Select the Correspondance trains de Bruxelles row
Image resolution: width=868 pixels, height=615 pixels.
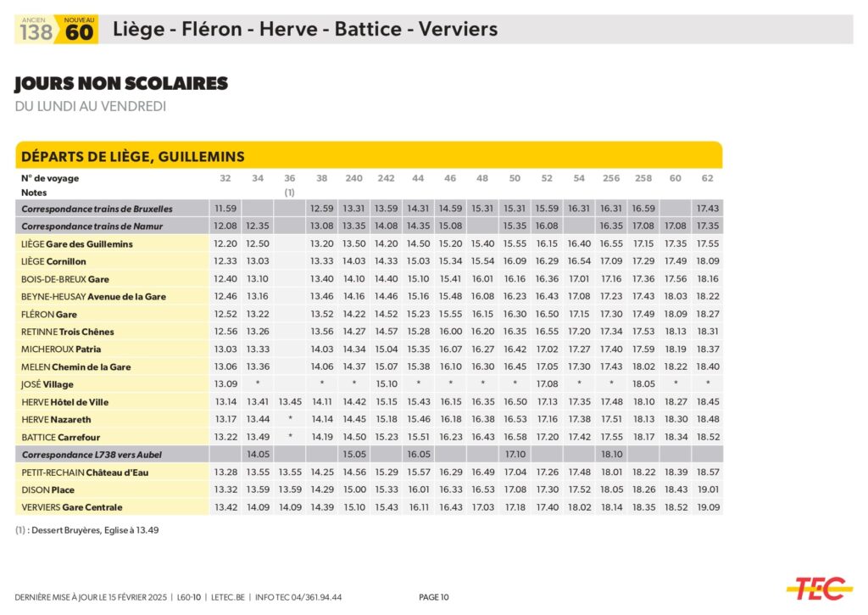pos(97,209)
